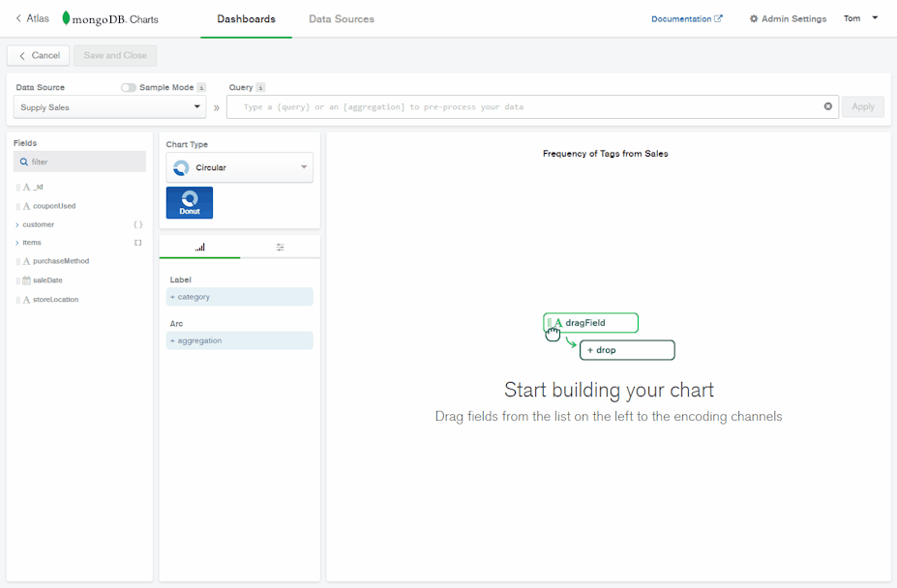
Task: Click the Query info icon
Action: (262, 87)
